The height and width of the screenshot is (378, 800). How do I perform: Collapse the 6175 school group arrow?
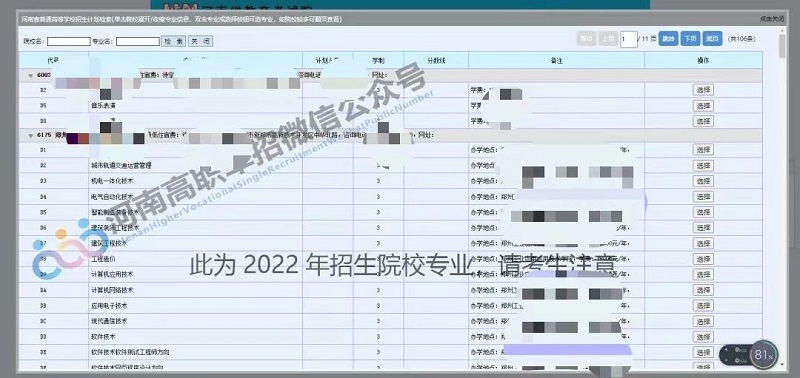click(x=31, y=136)
